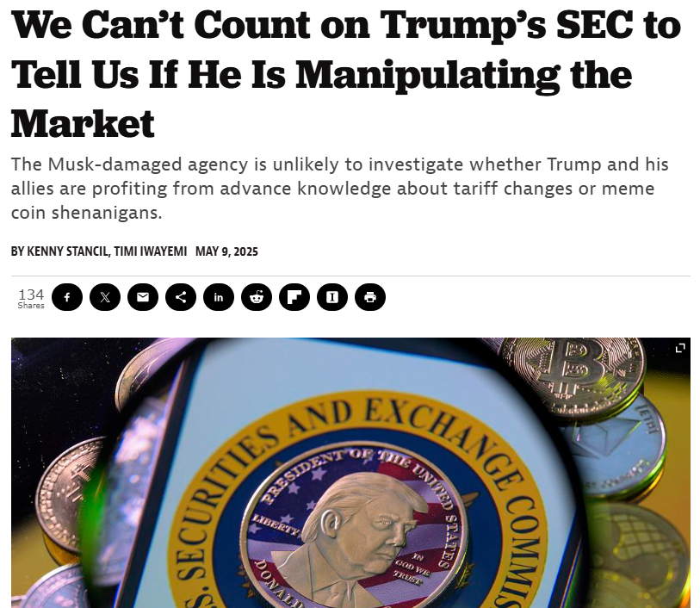Share the article on LinkedIn
Screen dimensions: 700x608
pyautogui.click(x=219, y=297)
